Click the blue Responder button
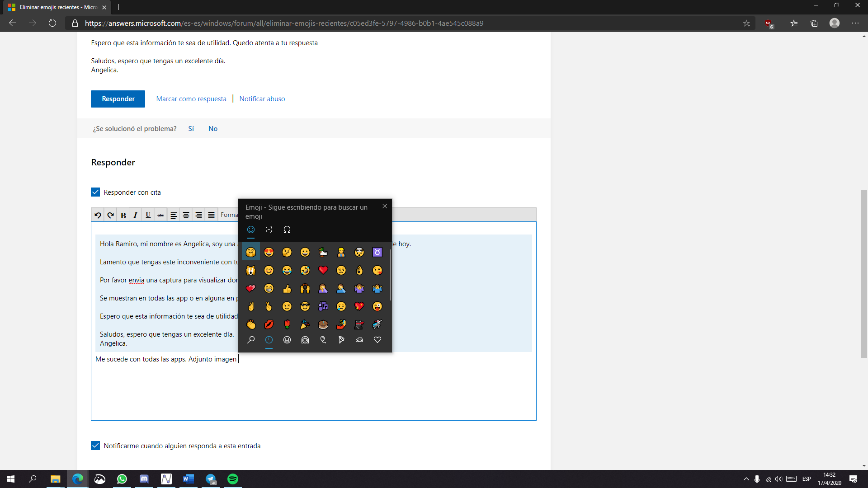This screenshot has height=488, width=868. [118, 99]
